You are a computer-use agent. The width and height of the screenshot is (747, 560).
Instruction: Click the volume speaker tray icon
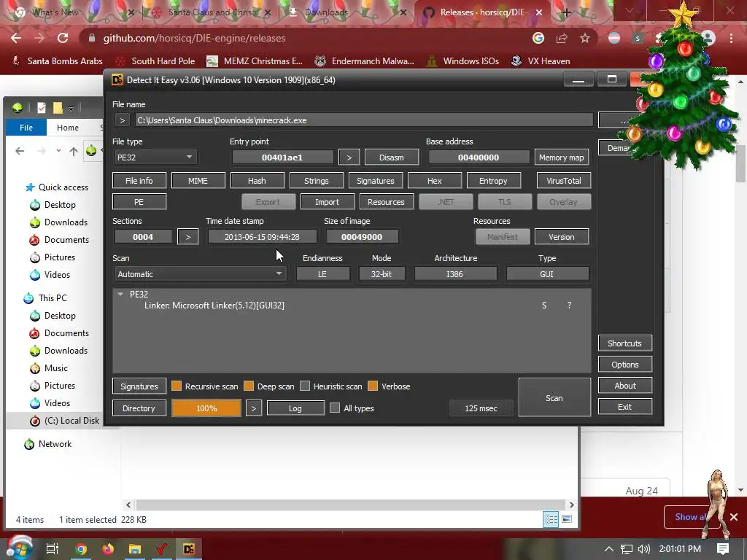tap(643, 549)
